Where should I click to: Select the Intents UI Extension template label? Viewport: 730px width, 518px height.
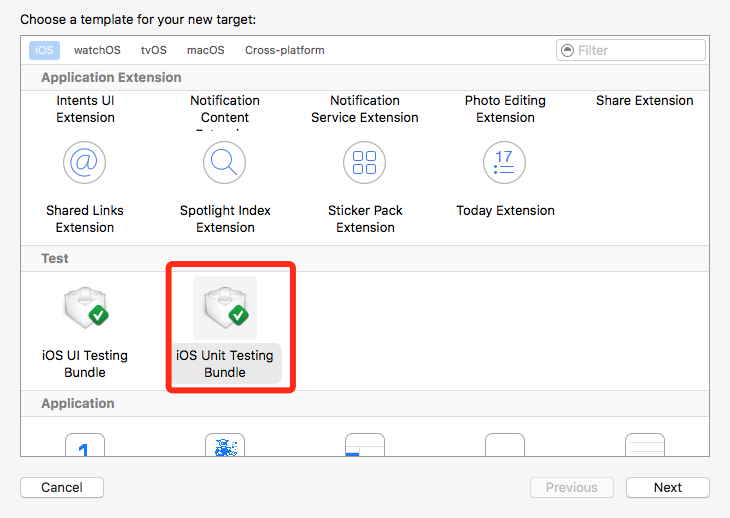(x=85, y=109)
